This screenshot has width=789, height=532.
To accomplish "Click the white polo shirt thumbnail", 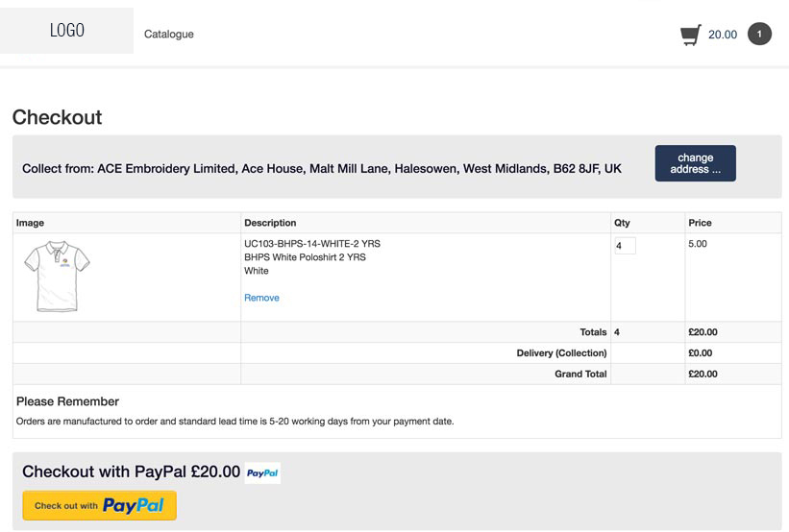I will point(57,276).
